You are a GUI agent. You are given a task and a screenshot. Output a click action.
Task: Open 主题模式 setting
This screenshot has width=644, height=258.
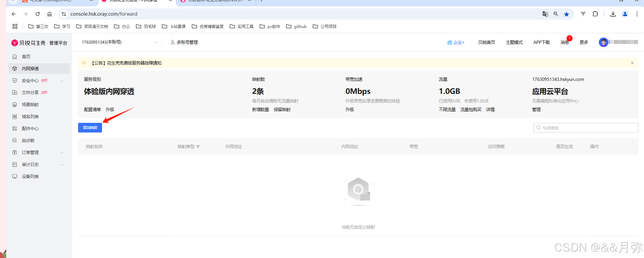(x=514, y=42)
